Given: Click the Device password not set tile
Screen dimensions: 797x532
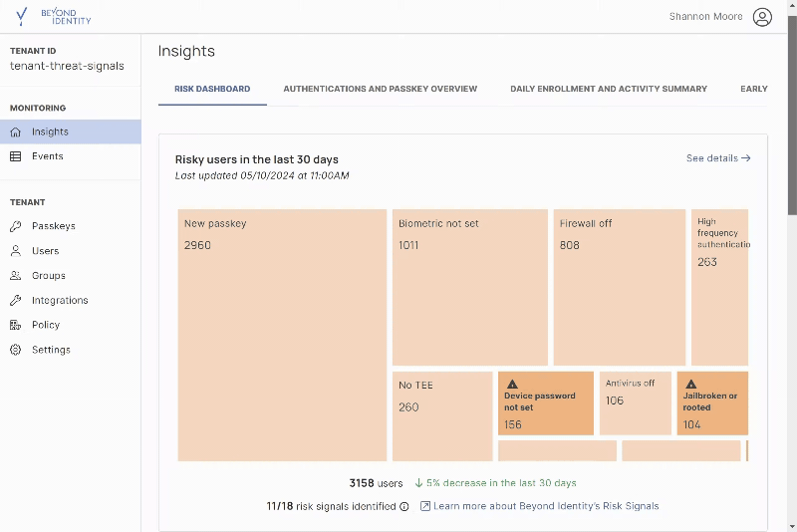Looking at the screenshot, I should (x=545, y=403).
